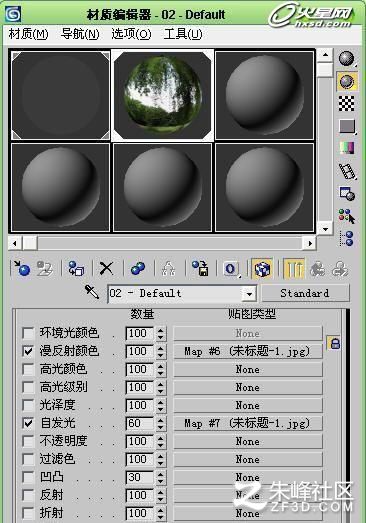Click the 高光颜色 amount spinner arrows
This screenshot has width=366, height=523.
click(160, 369)
